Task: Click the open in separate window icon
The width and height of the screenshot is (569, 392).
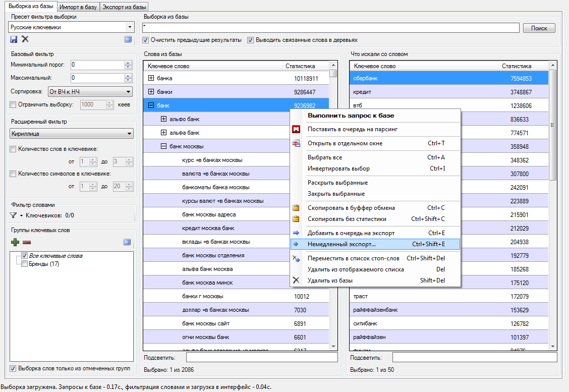Action: click(296, 143)
